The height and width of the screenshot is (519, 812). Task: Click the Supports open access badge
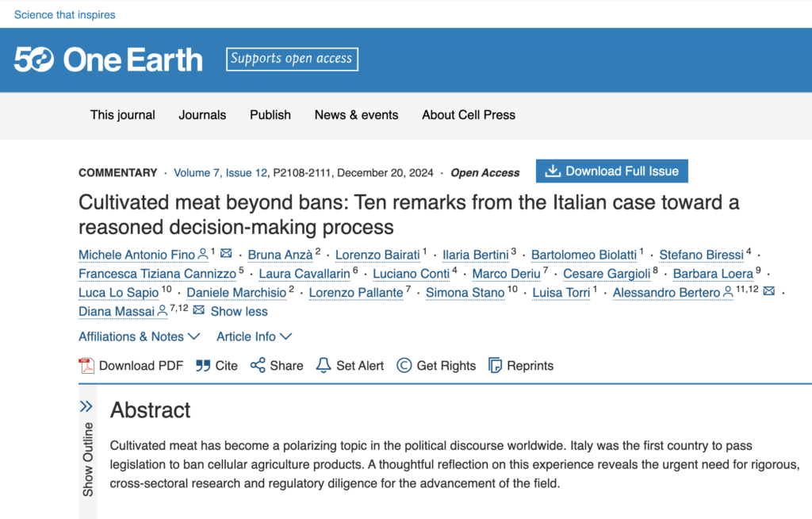tap(292, 59)
